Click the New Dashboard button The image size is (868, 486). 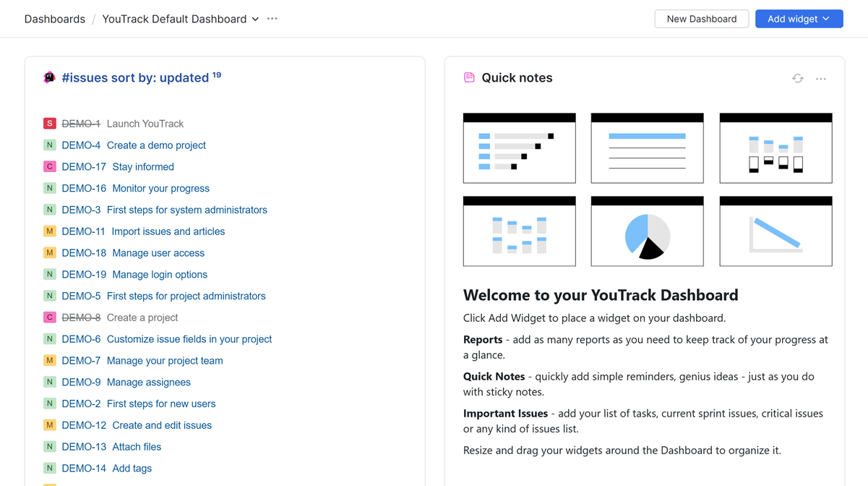[x=701, y=19]
